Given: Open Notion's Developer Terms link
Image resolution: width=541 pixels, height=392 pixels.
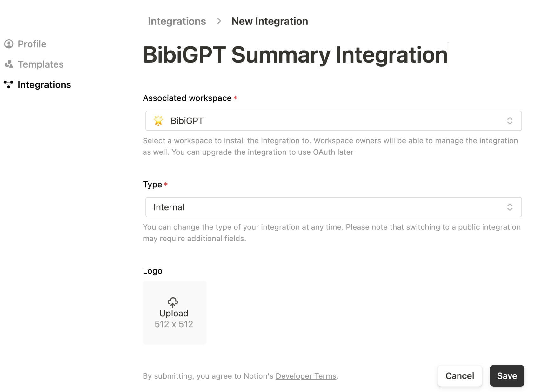Looking at the screenshot, I should 306,376.
